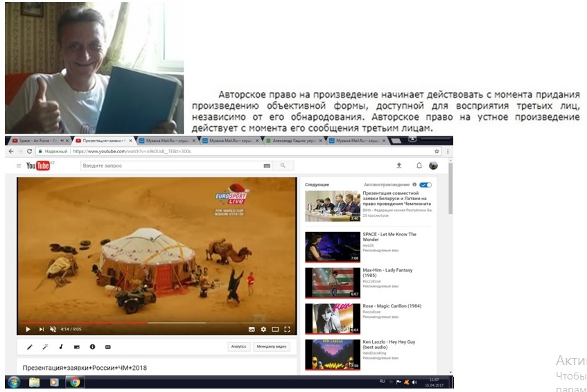Click the magnifier search button
Viewport: 587px width, 392px height.
pos(283,166)
